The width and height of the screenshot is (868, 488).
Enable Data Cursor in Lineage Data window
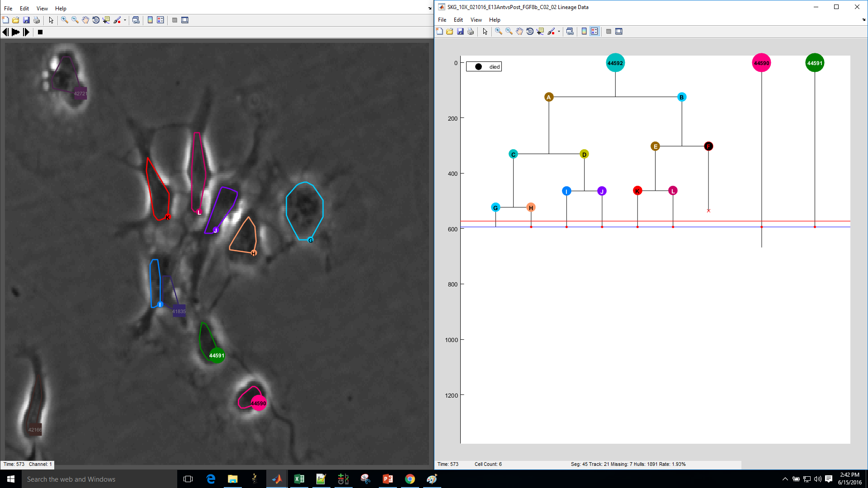(x=540, y=31)
